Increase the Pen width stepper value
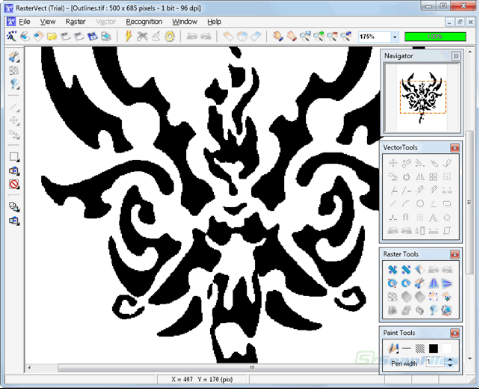 point(450,360)
